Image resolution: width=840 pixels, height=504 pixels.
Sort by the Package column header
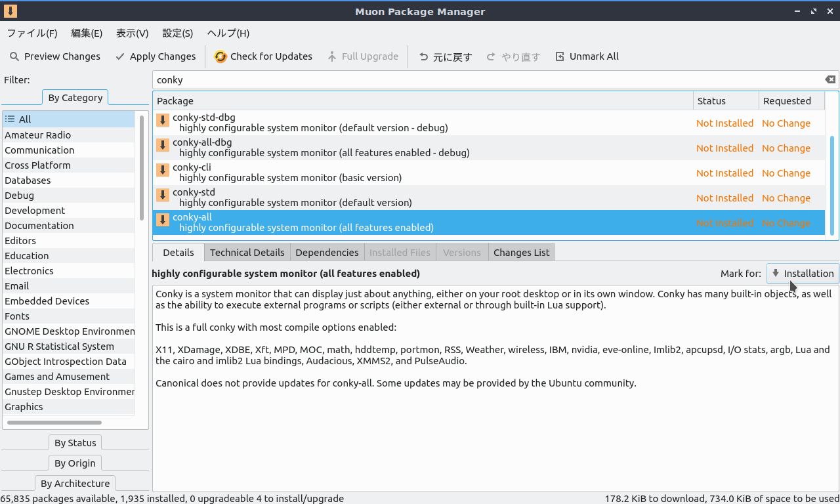(x=423, y=100)
